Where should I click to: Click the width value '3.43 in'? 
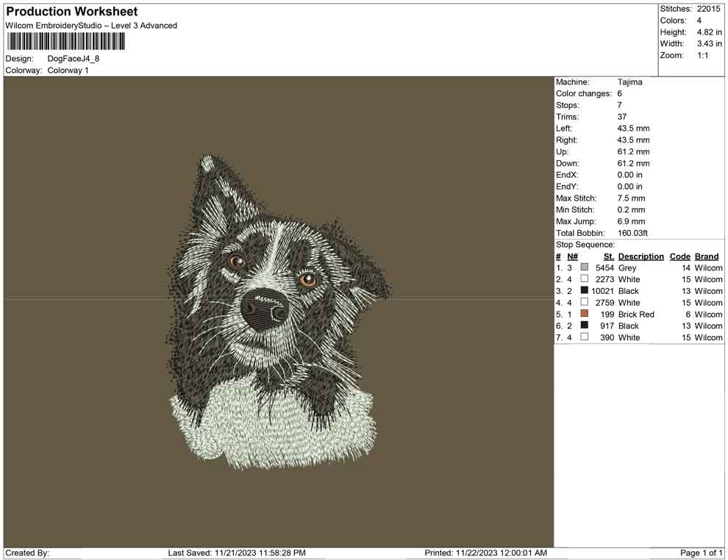click(709, 43)
